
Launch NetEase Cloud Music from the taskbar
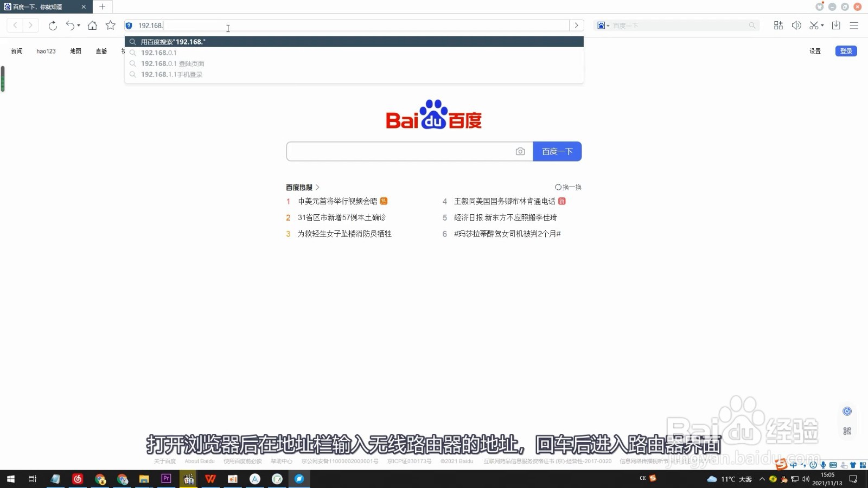[x=78, y=479]
